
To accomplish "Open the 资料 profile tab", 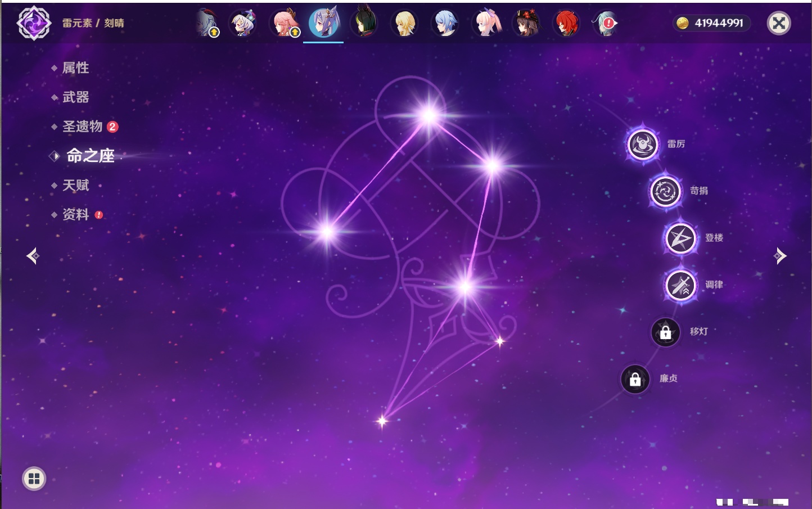I will click(75, 214).
